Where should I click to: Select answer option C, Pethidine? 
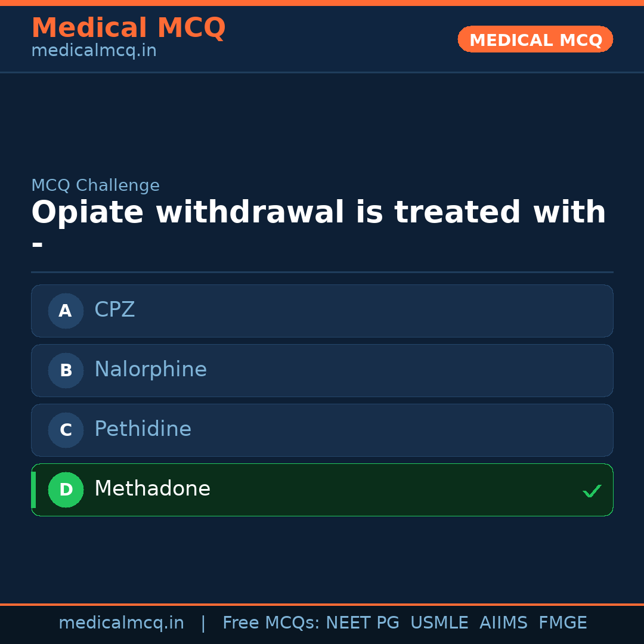[x=322, y=430]
